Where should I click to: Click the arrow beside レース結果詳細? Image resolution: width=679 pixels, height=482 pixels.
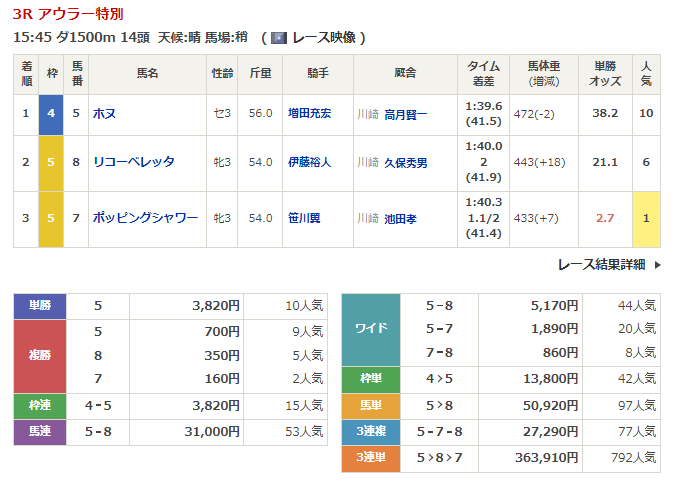tap(657, 265)
